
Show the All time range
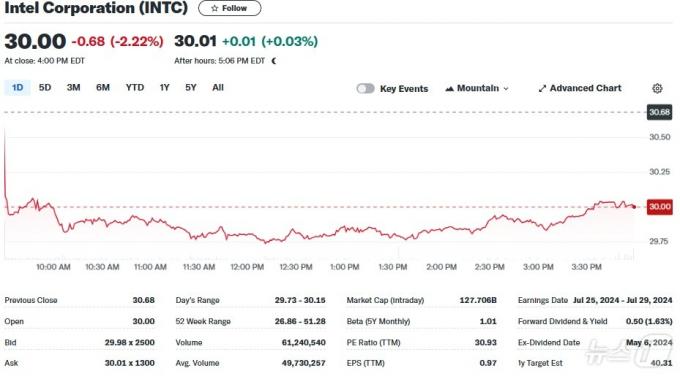point(218,88)
